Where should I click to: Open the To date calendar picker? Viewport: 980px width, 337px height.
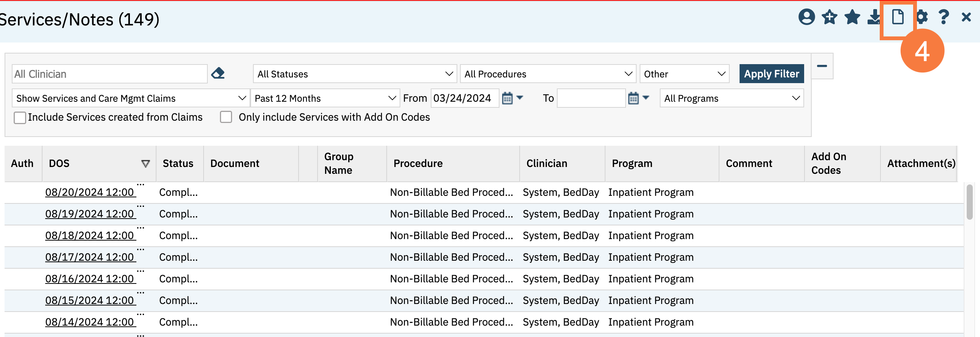[x=634, y=98]
